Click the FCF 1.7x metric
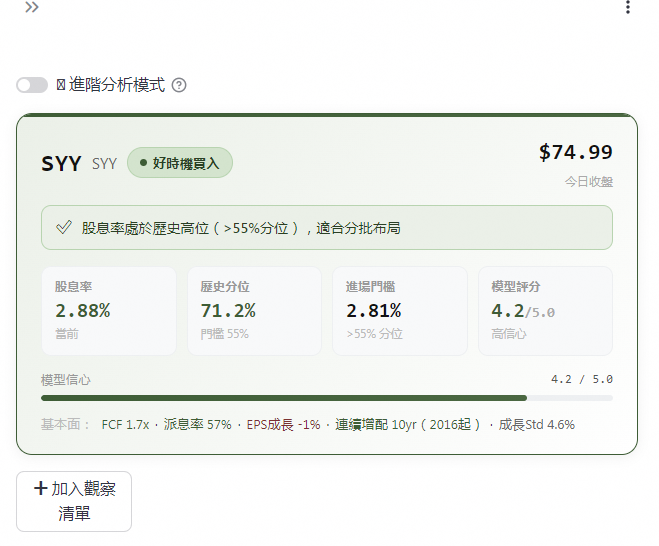Screen dimensions: 659x546 125,425
